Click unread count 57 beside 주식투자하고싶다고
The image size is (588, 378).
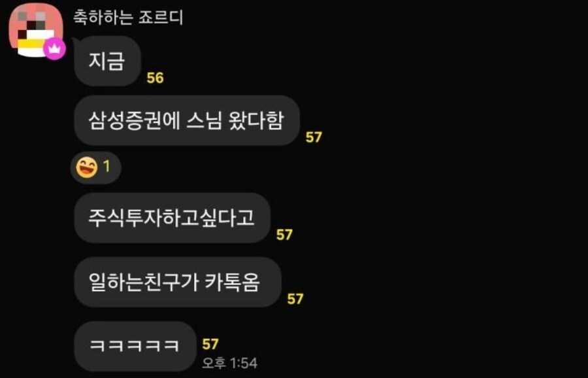coord(284,235)
